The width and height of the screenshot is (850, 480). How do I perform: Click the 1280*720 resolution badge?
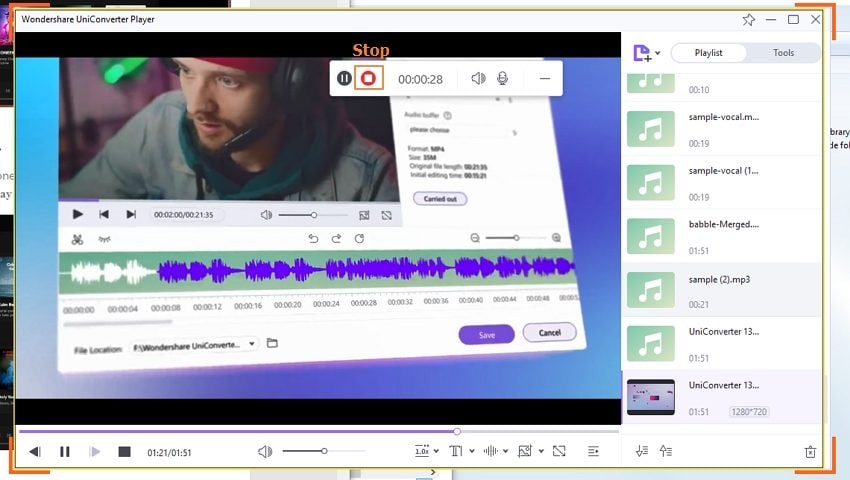point(749,412)
